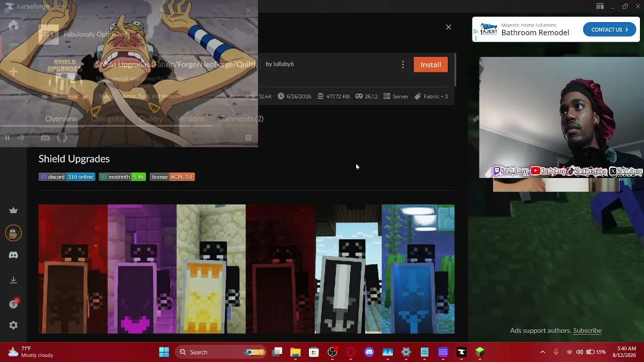The image size is (644, 362).
Task: Click the Shield Upgrades heading
Action: [x=74, y=159]
